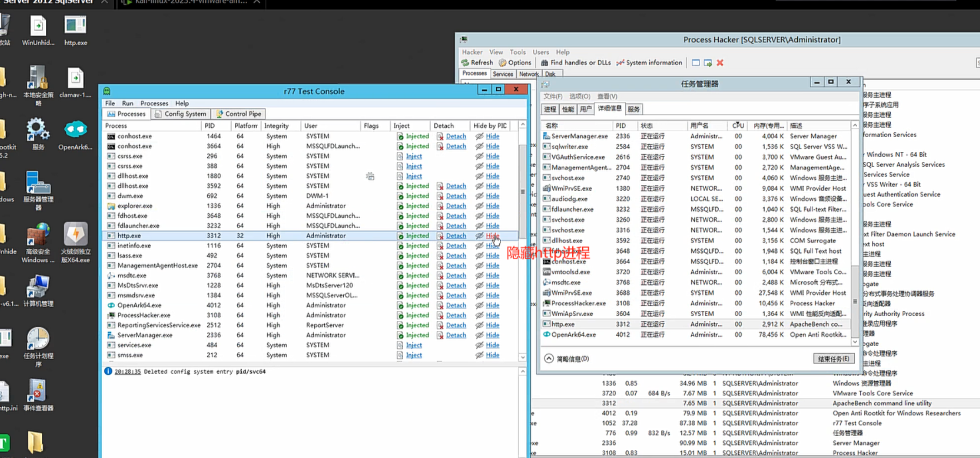Image resolution: width=980 pixels, height=458 pixels.
Task: Click the r77 Test Console ghost title icon
Action: tap(107, 91)
